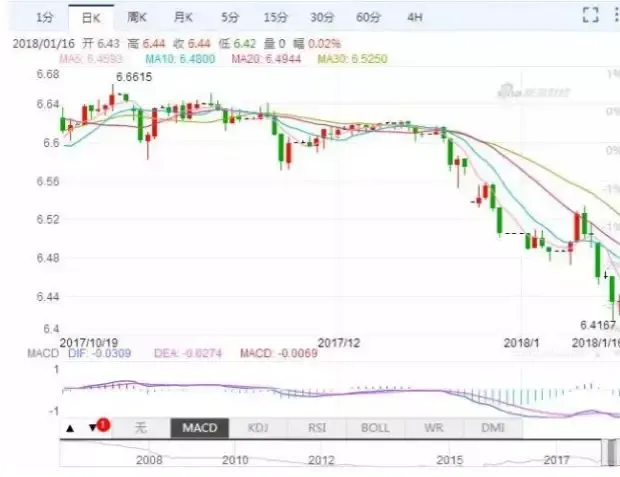Switch to the 1分 chart tab

click(44, 17)
